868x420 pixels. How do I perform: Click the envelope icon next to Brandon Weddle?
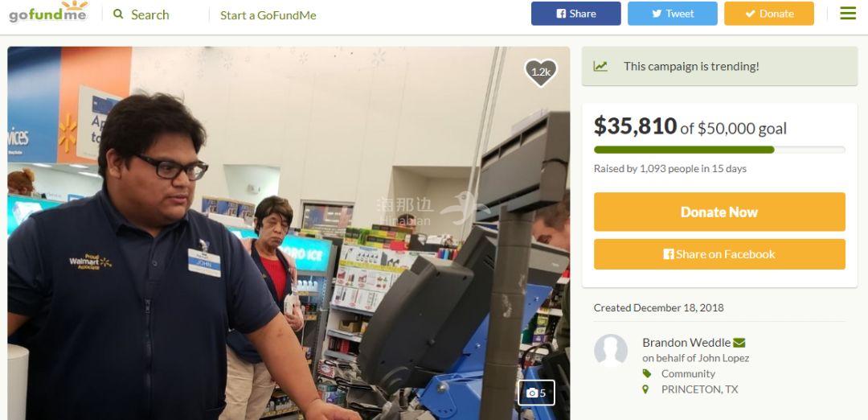(x=739, y=343)
